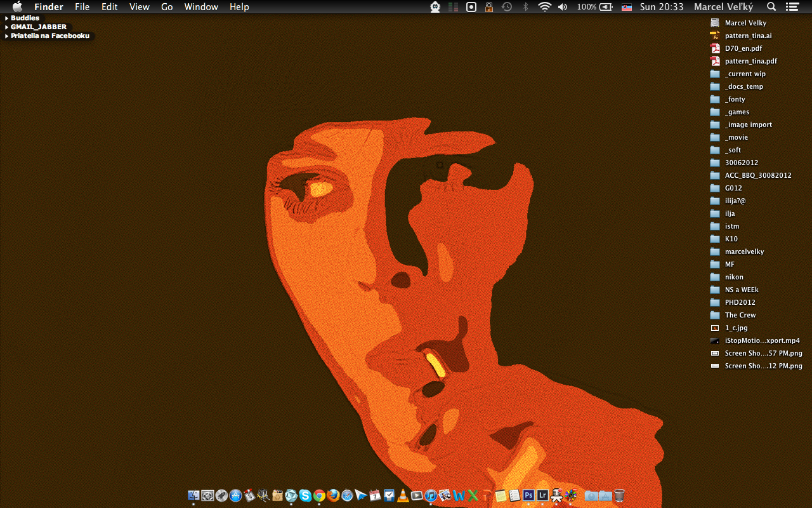Open the Finder application menu

49,7
